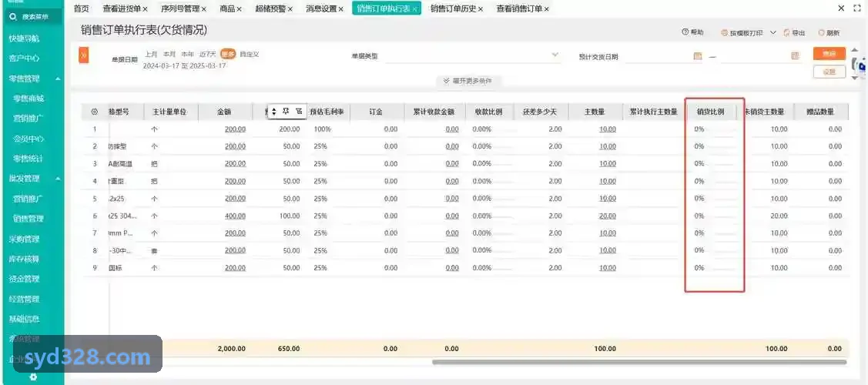
Task: Switch to the 序列号管理 tab
Action: (x=180, y=8)
